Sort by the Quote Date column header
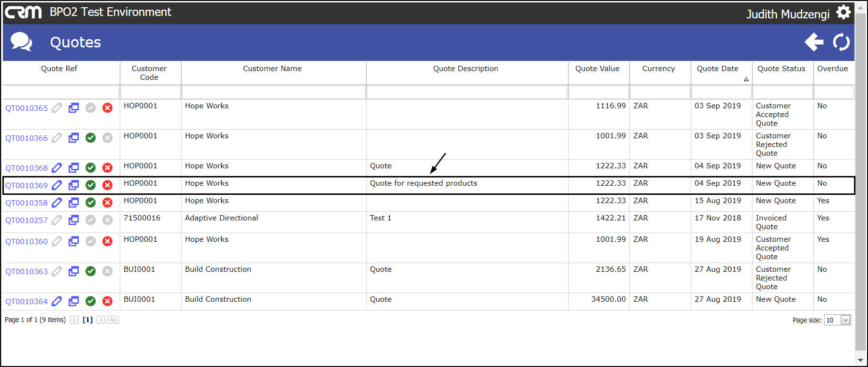 tap(717, 69)
